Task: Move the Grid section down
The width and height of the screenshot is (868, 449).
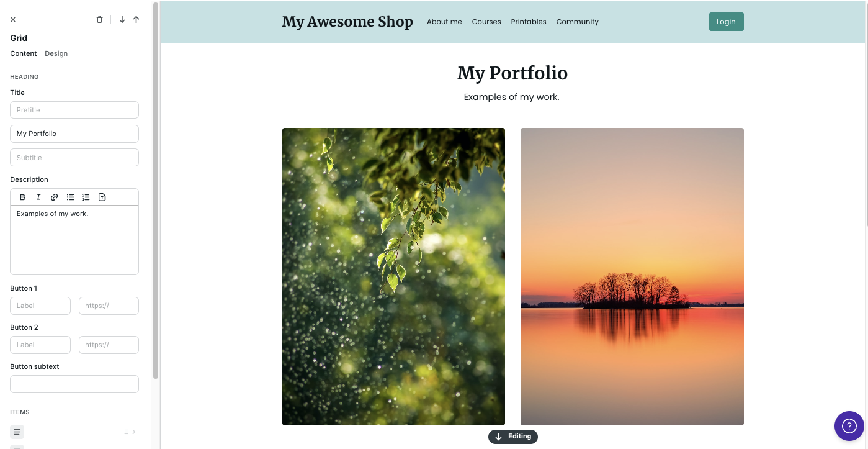Action: pos(122,20)
